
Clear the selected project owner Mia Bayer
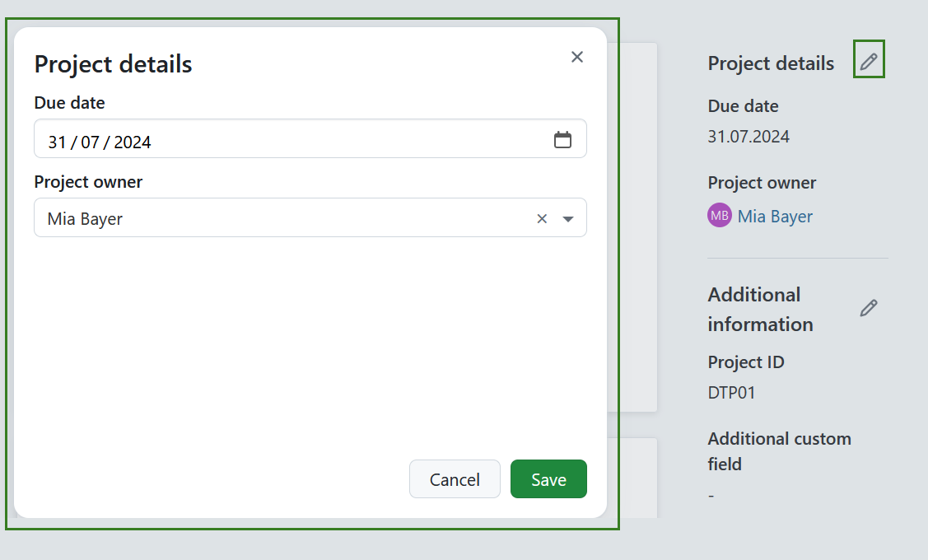tap(542, 219)
